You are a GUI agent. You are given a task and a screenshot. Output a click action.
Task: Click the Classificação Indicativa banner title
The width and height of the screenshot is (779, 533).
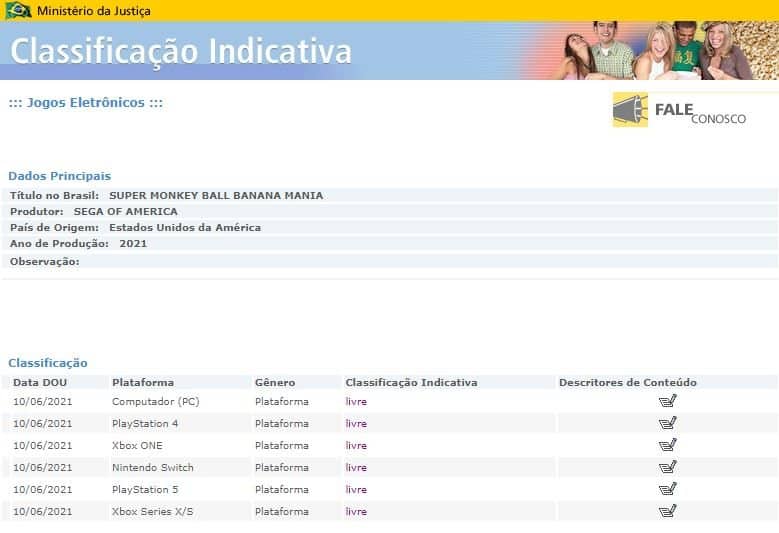(x=181, y=51)
